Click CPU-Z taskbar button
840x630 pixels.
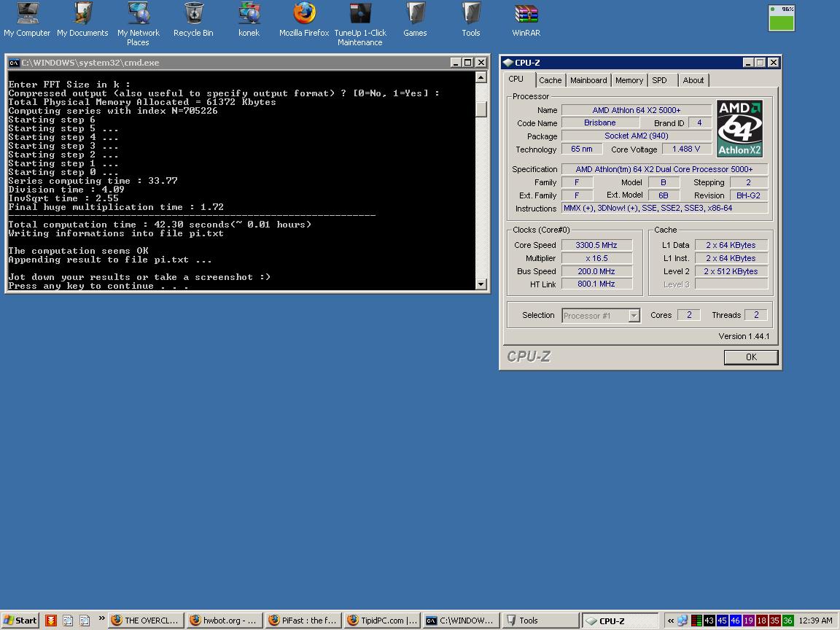[620, 621]
